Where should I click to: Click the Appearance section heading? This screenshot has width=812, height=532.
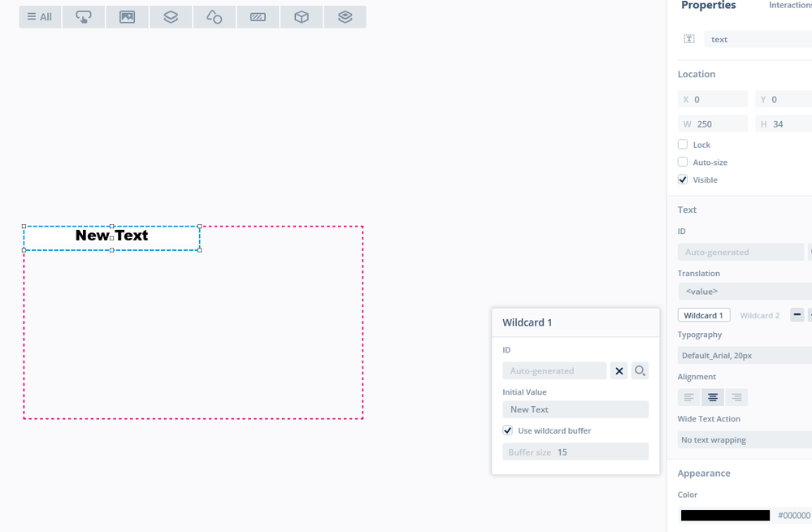tap(704, 474)
